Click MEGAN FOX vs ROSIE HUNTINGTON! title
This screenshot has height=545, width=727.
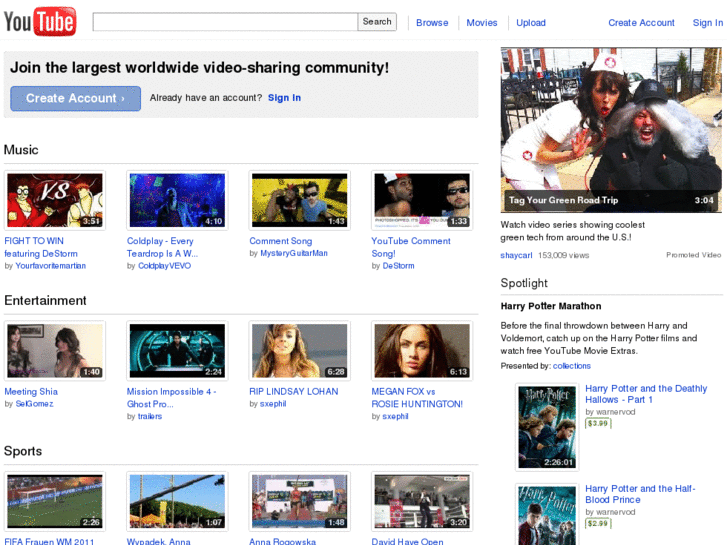(417, 398)
